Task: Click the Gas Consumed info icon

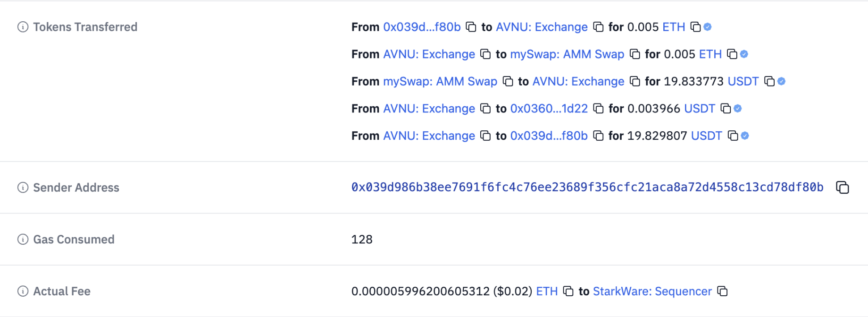Action: pyautogui.click(x=23, y=240)
